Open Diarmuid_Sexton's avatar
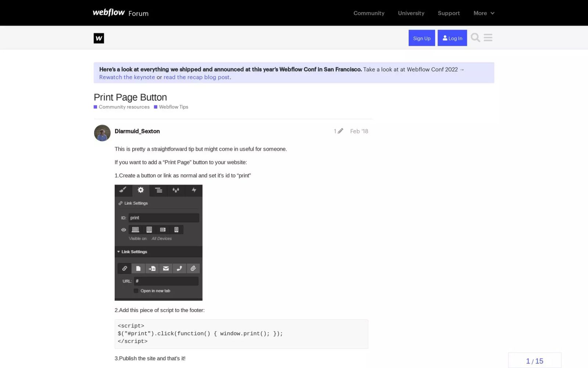The width and height of the screenshot is (588, 368). [x=102, y=133]
